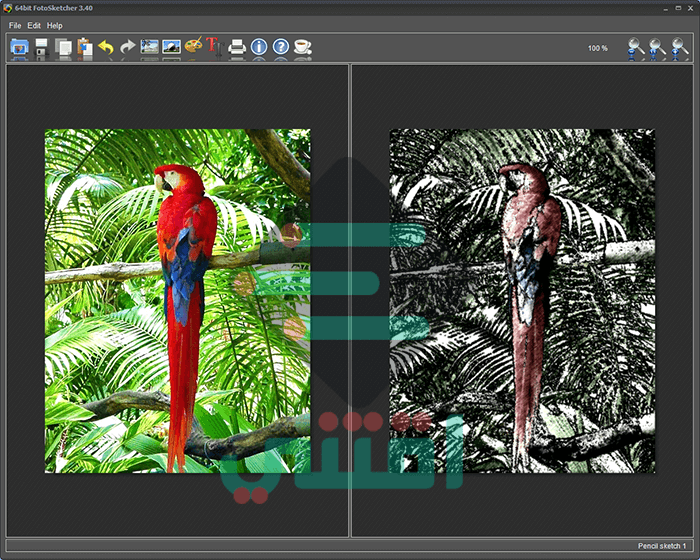
Task: Copy the image with the copy icon
Action: (x=63, y=47)
